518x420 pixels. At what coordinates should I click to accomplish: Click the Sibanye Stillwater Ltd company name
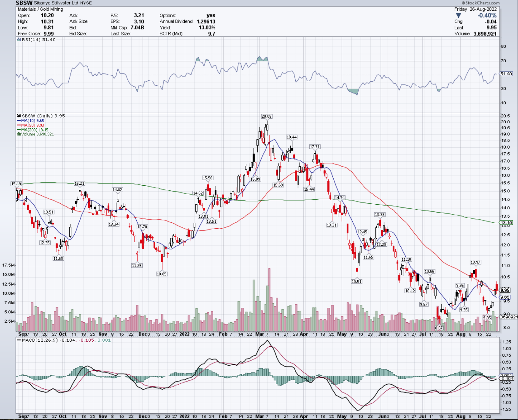pyautogui.click(x=56, y=3)
